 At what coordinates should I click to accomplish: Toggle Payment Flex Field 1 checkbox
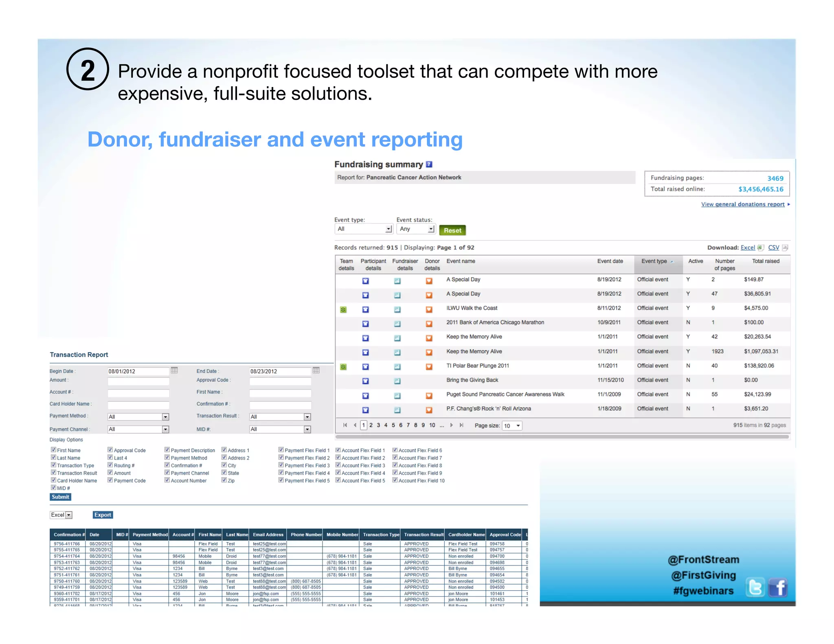click(281, 450)
